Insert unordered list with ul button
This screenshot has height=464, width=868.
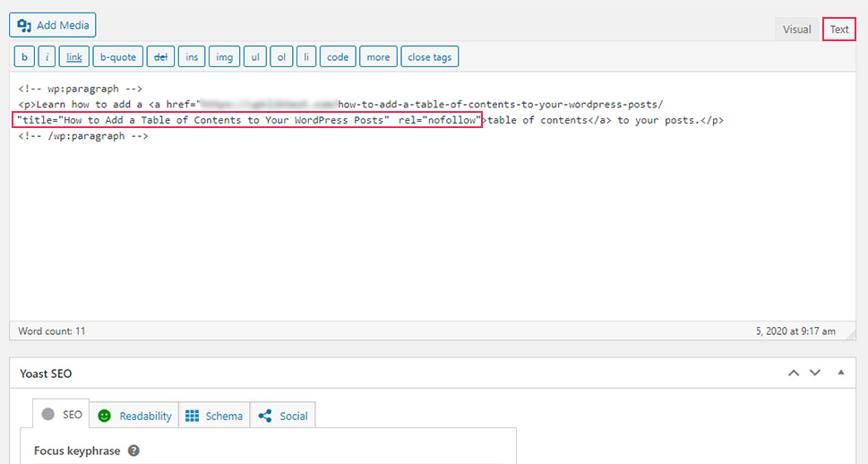click(x=255, y=57)
